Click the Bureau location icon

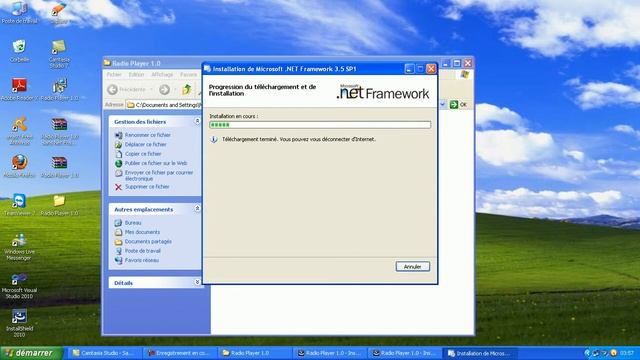118,223
